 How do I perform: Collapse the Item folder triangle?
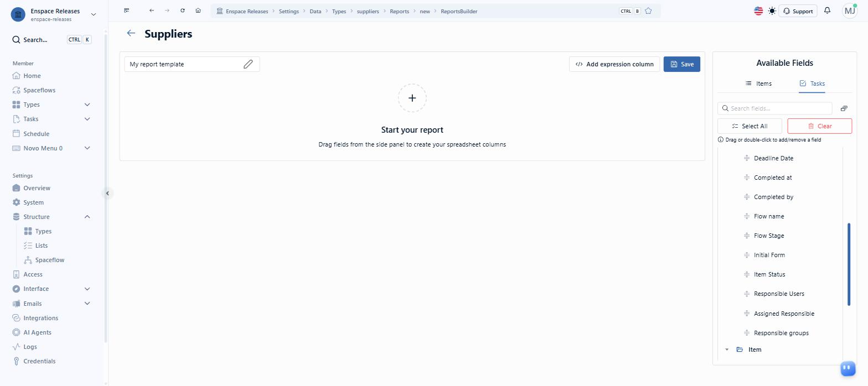point(727,350)
